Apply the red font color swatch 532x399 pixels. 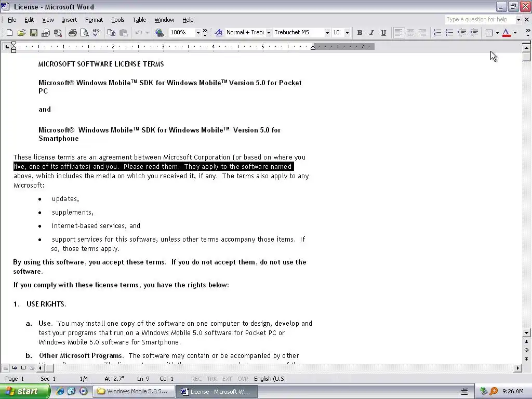(506, 33)
